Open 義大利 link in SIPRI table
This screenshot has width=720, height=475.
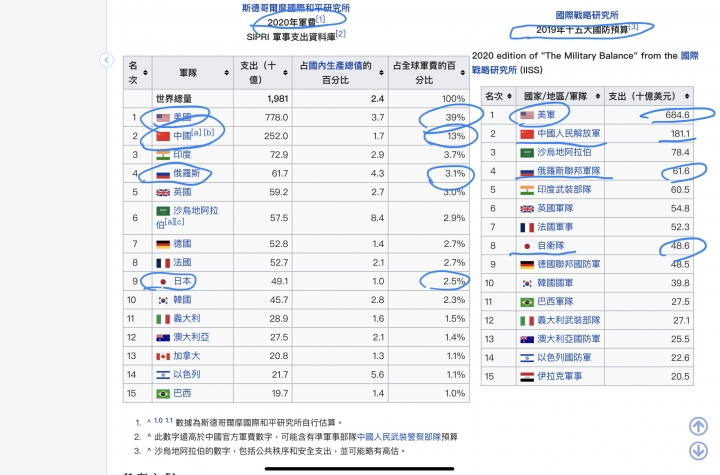tap(186, 318)
